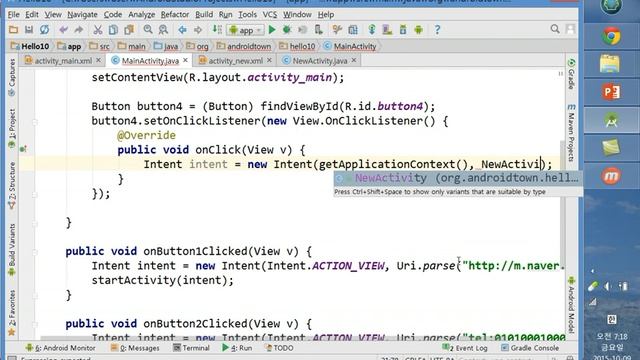This screenshot has width=640, height=360.
Task: Open the Navigate menu
Action: (82, 15)
